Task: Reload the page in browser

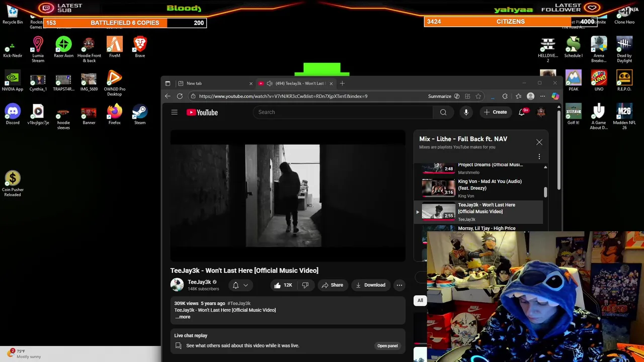Action: [180, 96]
